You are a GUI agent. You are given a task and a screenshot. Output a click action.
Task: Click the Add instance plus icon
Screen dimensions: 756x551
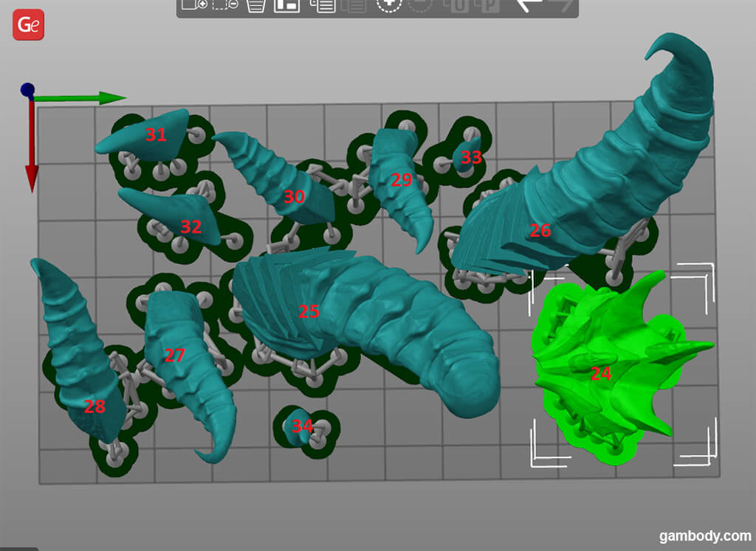coord(389,4)
